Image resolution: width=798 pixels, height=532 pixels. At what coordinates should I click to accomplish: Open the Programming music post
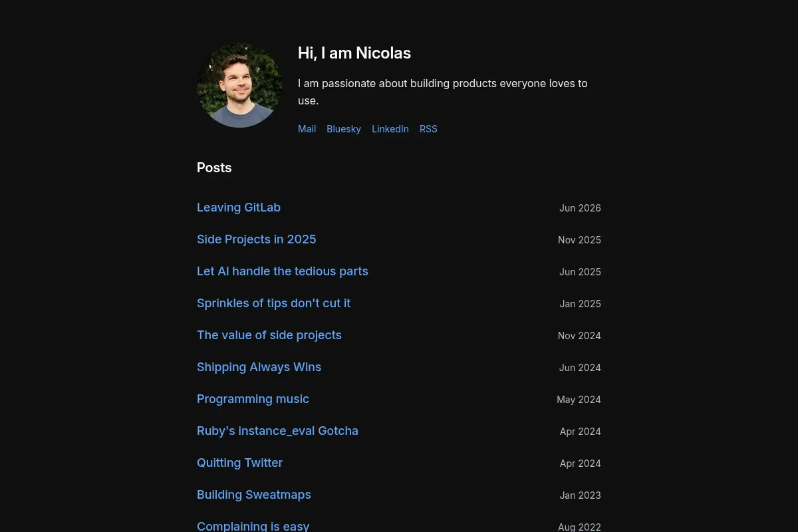253,399
